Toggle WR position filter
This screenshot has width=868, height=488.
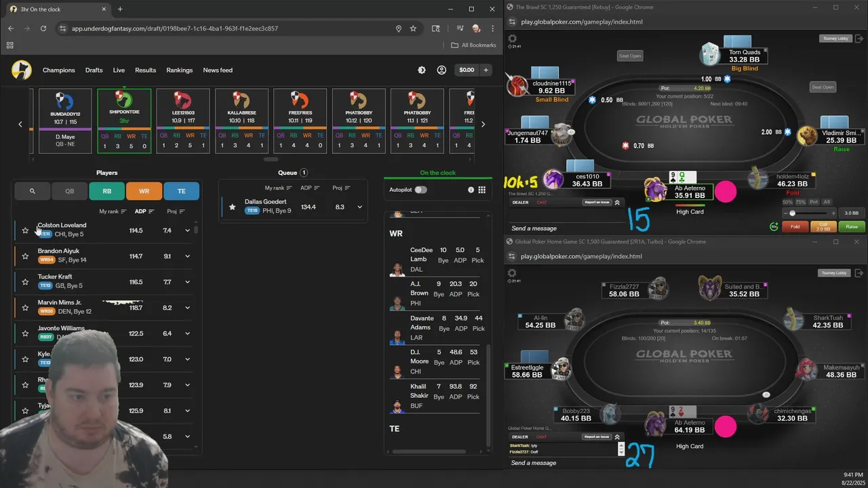pos(144,191)
